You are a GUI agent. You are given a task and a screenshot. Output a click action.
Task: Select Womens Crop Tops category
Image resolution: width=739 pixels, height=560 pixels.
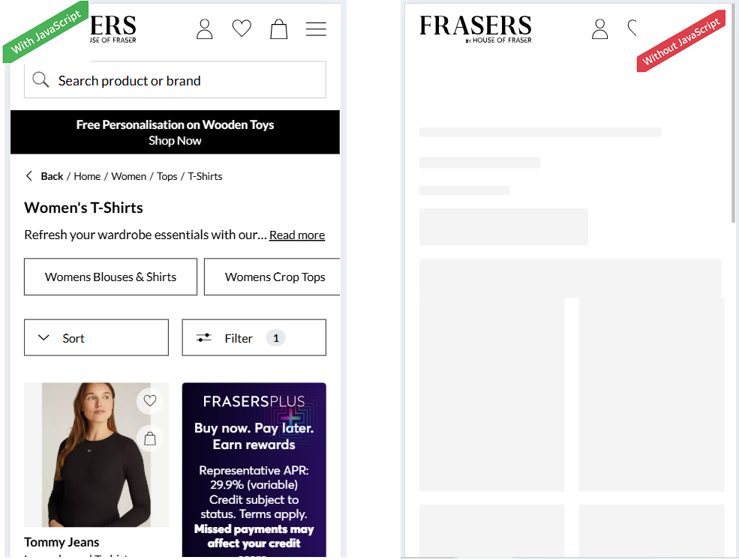pos(272,277)
